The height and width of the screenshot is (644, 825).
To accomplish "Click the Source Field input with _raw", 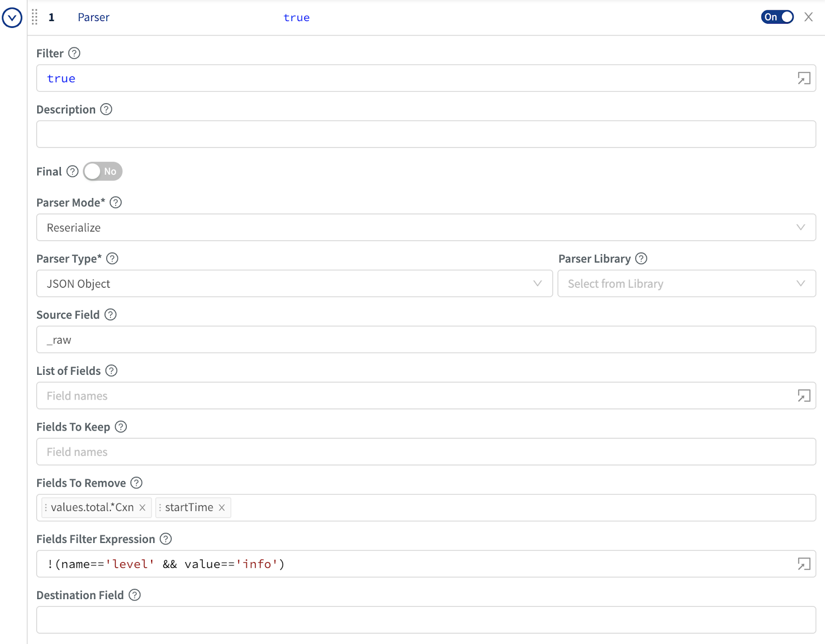I will tap(426, 340).
